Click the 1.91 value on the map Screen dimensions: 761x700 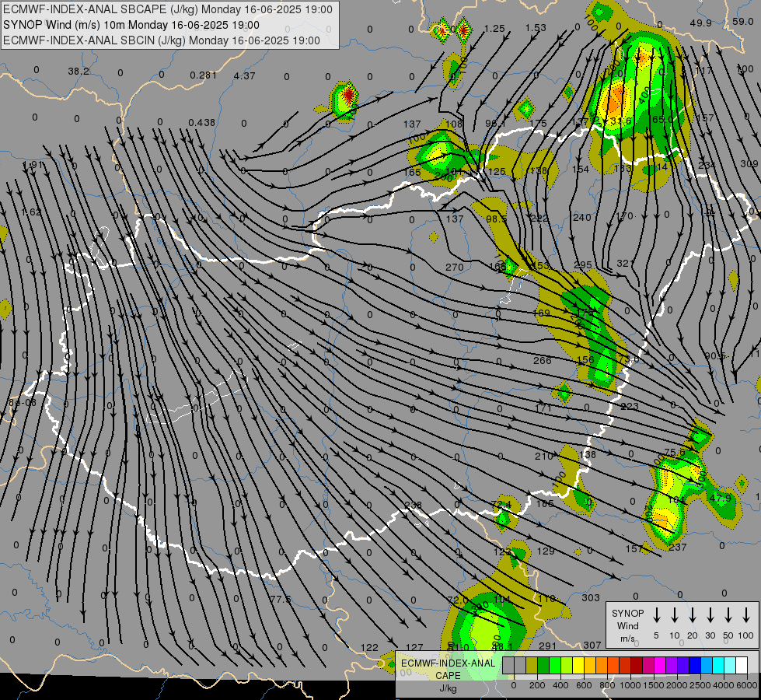pyautogui.click(x=33, y=165)
